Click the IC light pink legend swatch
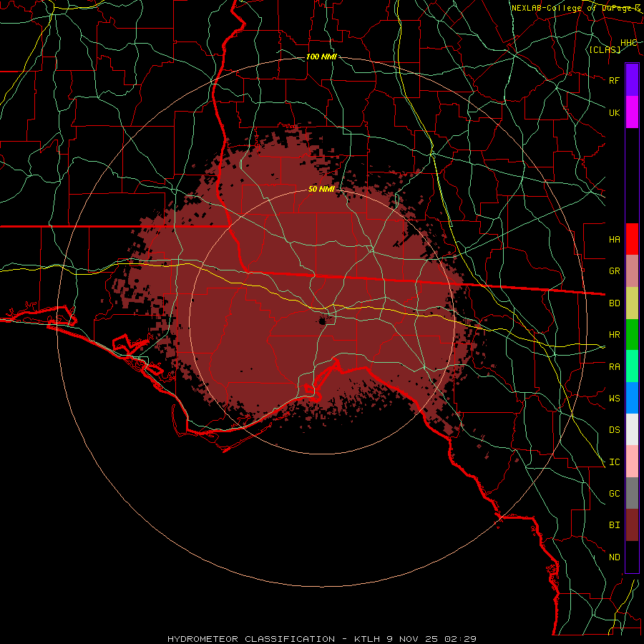This screenshot has width=644, height=644. (632, 462)
